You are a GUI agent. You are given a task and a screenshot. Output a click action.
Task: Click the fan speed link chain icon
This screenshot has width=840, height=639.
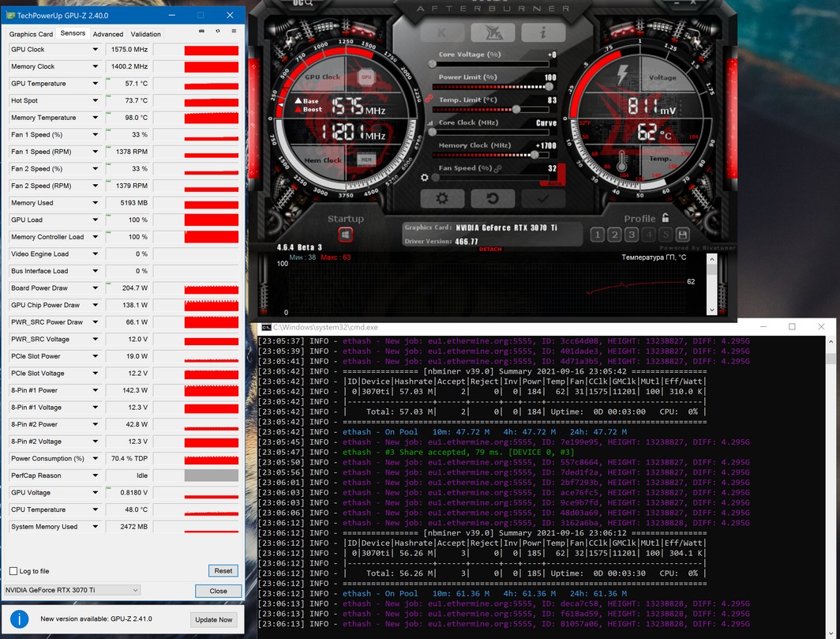pos(498,168)
